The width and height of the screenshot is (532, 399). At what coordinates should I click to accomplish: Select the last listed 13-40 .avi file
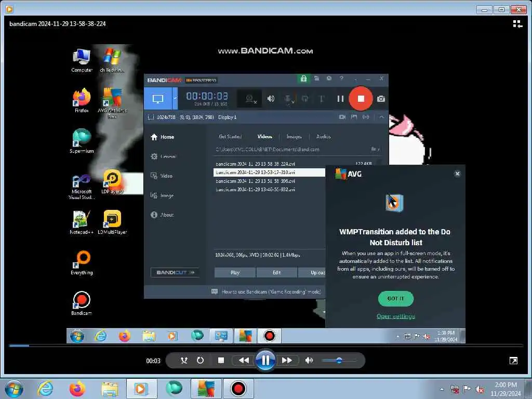tap(270, 189)
